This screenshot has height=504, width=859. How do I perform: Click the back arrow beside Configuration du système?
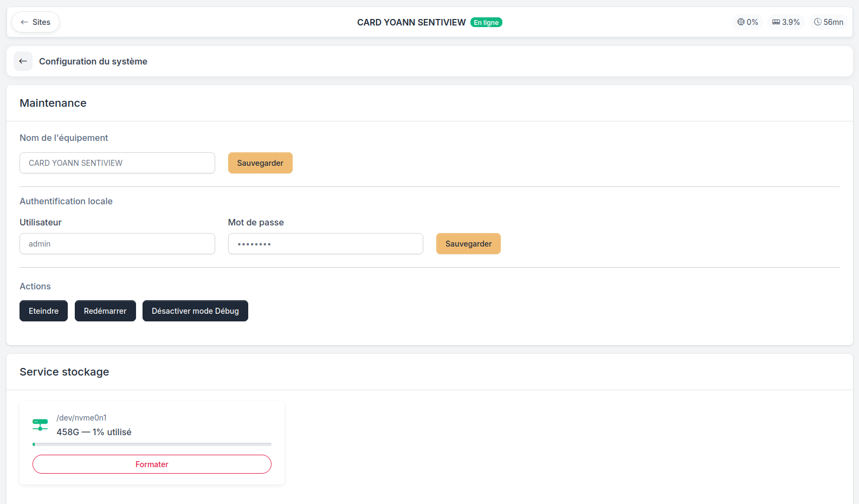[x=23, y=61]
